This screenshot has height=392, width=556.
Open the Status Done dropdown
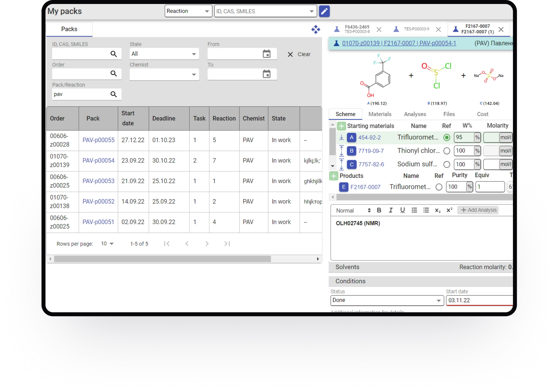pos(387,300)
